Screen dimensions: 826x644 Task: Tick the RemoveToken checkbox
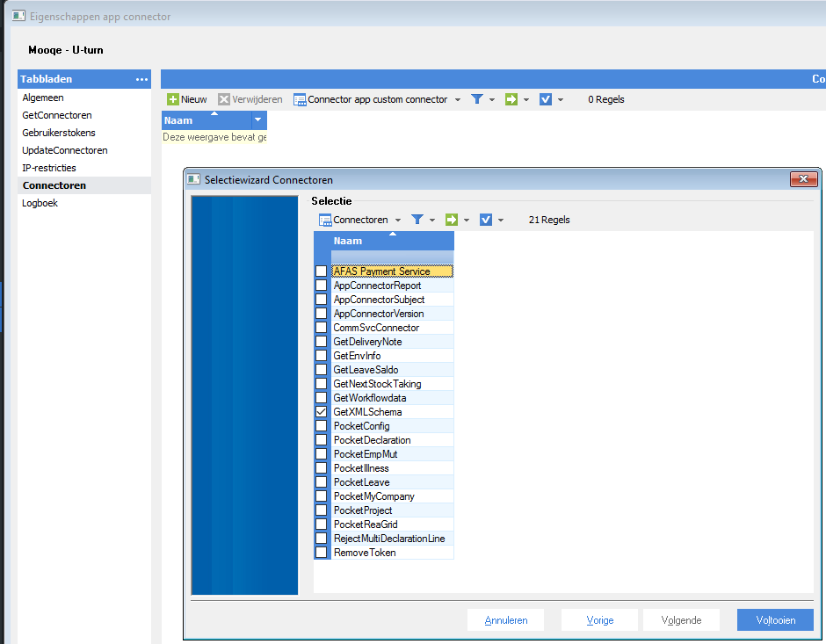[x=321, y=553]
